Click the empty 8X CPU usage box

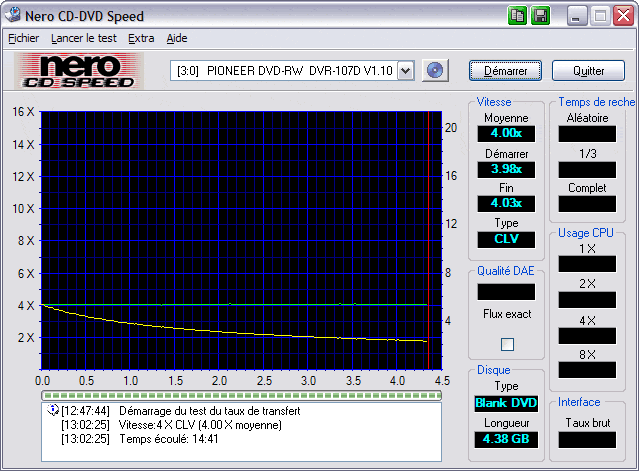tap(587, 370)
